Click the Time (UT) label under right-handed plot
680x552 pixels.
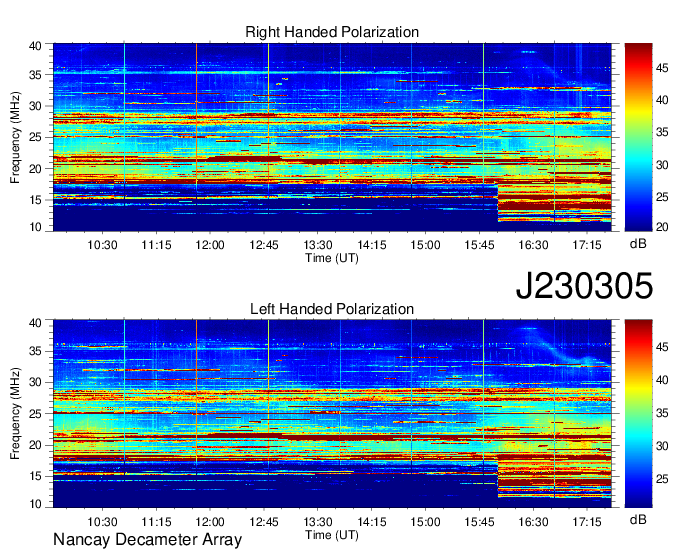[x=332, y=258]
